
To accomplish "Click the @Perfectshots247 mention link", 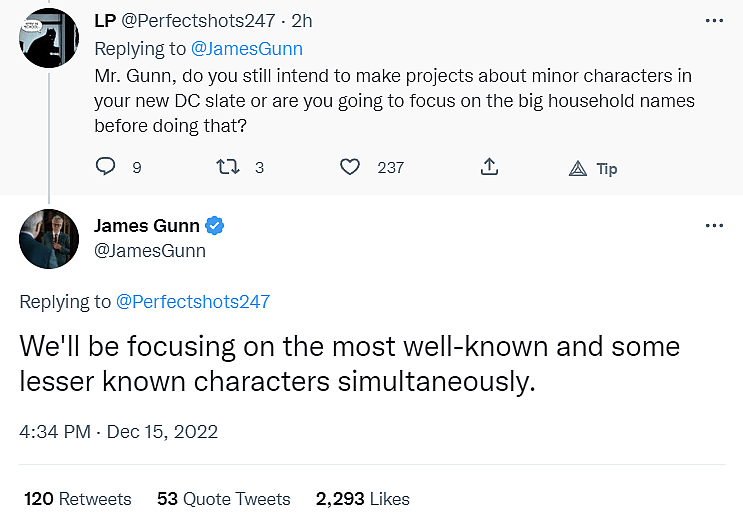I will click(x=193, y=301).
